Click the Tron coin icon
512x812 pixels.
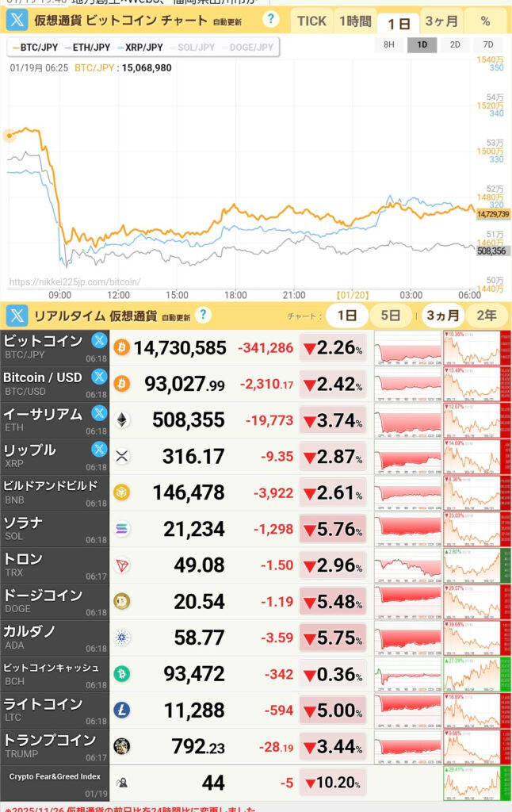tap(122, 565)
